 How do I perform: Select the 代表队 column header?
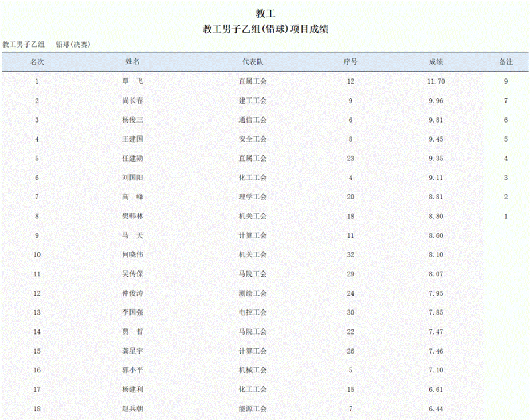(x=253, y=62)
